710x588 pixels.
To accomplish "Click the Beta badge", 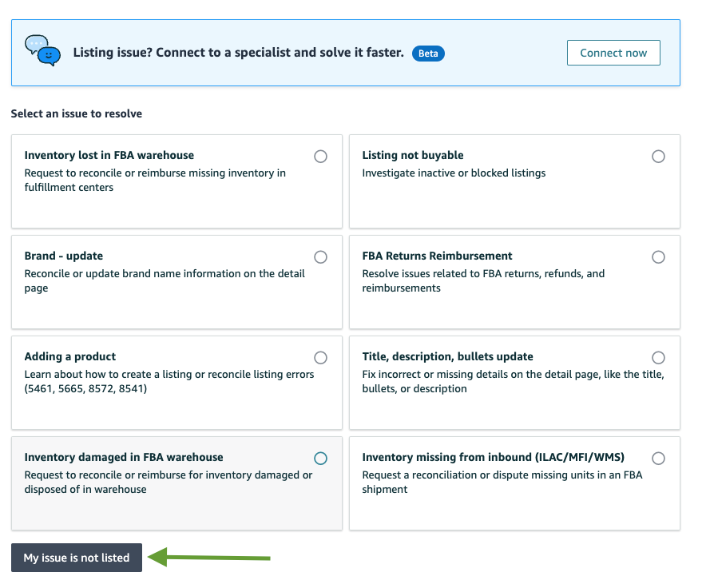I will click(428, 54).
